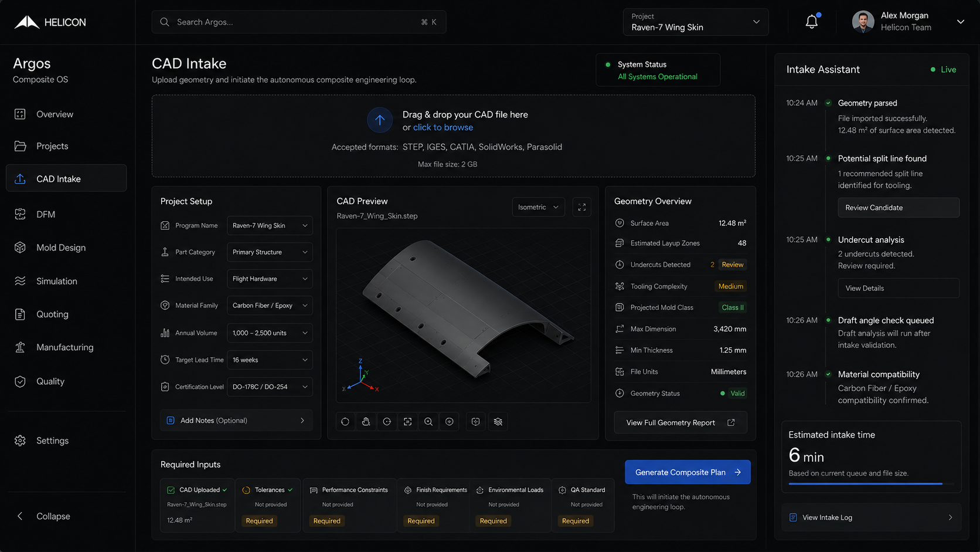Viewport: 980px width, 552px height.
Task: Select the zoom magnifier tool
Action: coord(428,422)
